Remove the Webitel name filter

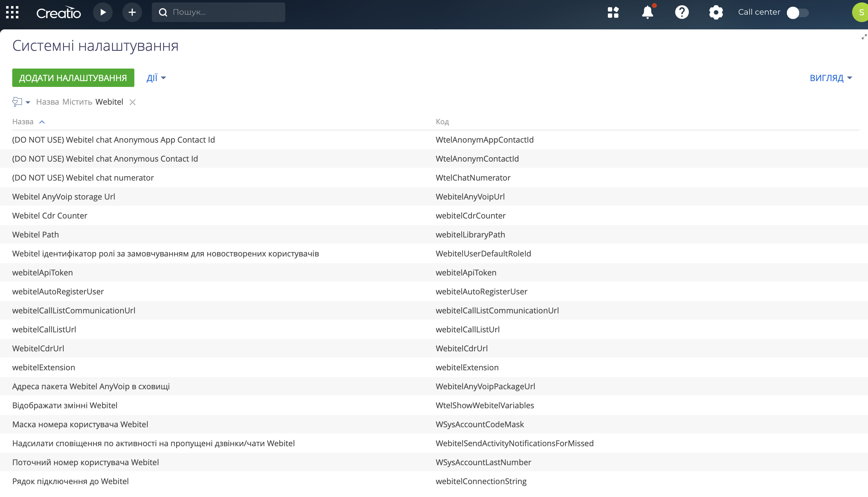pyautogui.click(x=133, y=102)
